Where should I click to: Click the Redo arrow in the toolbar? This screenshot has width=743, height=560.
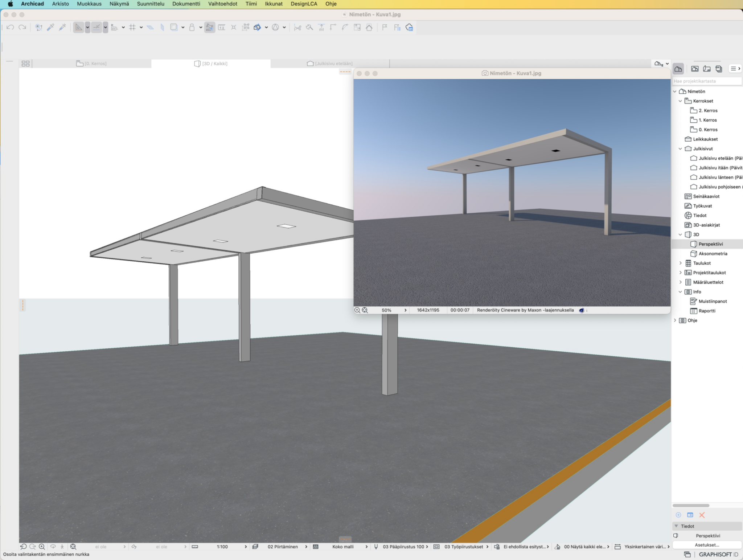click(x=22, y=27)
